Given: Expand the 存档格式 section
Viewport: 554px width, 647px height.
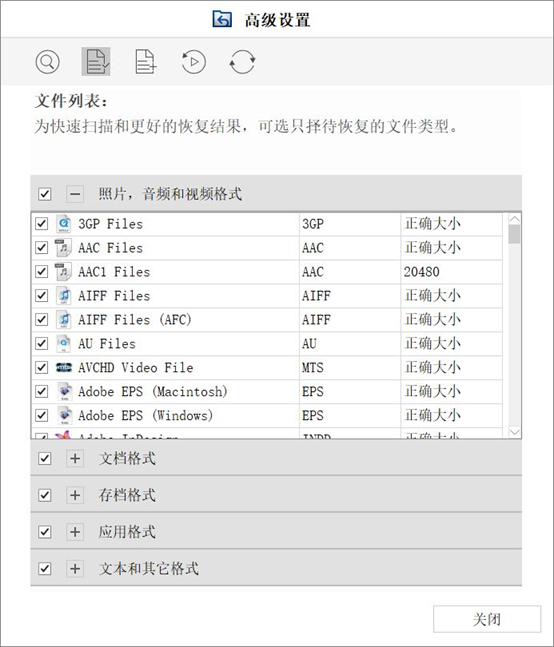Looking at the screenshot, I should click(x=75, y=495).
